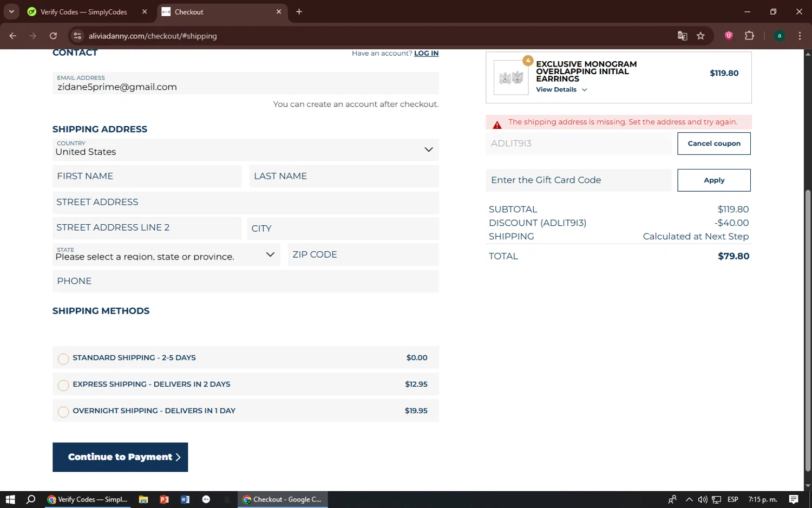Click the address bar URL
Viewport: 812px width, 508px height.
(153, 36)
